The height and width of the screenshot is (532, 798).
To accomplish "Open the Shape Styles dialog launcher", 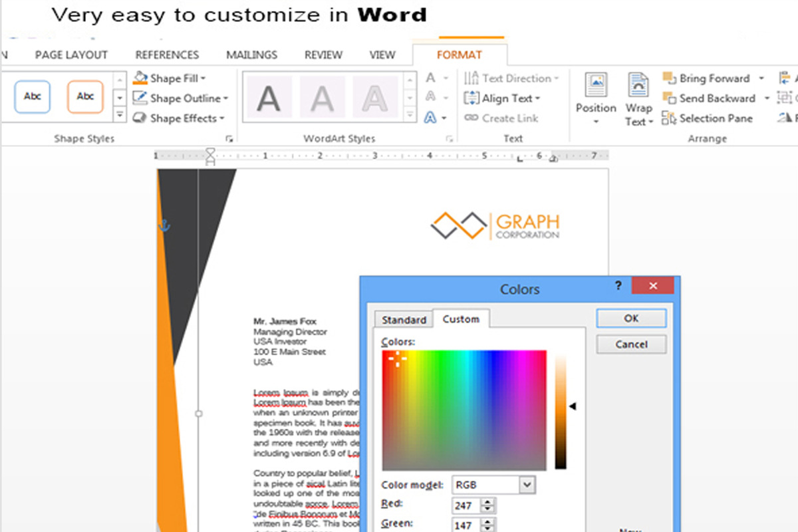I will coord(229,139).
